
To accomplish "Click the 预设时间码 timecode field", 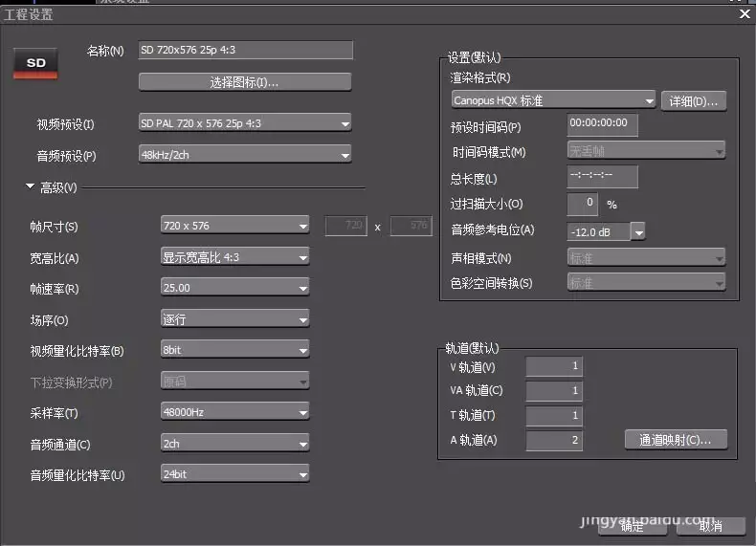I will point(602,125).
